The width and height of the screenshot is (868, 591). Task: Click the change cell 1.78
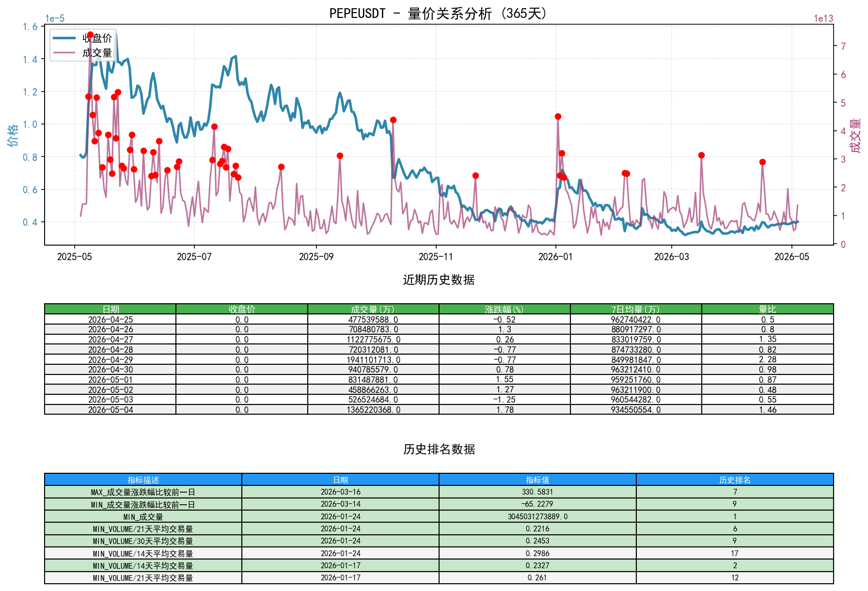coord(505,410)
